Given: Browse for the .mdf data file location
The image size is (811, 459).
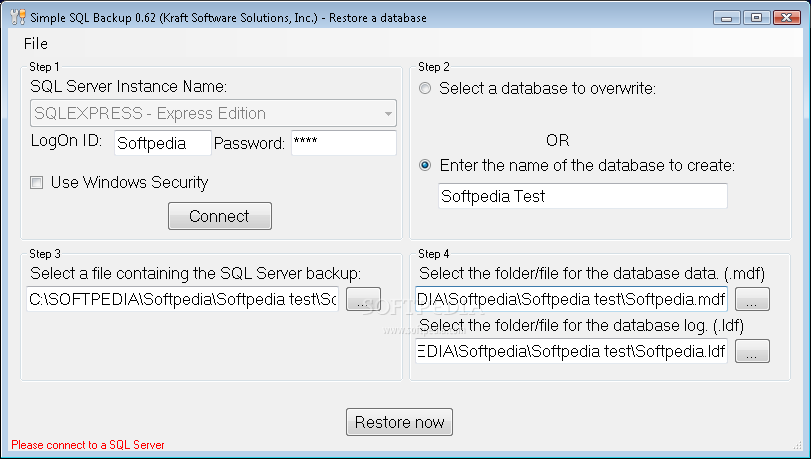Looking at the screenshot, I should pyautogui.click(x=752, y=299).
